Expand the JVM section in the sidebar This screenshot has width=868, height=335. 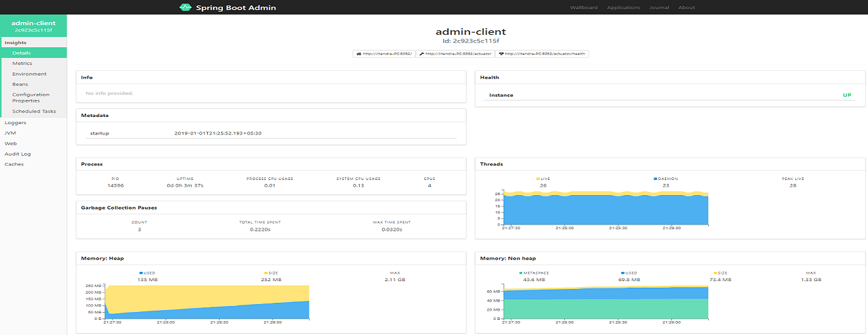pyautogui.click(x=10, y=133)
